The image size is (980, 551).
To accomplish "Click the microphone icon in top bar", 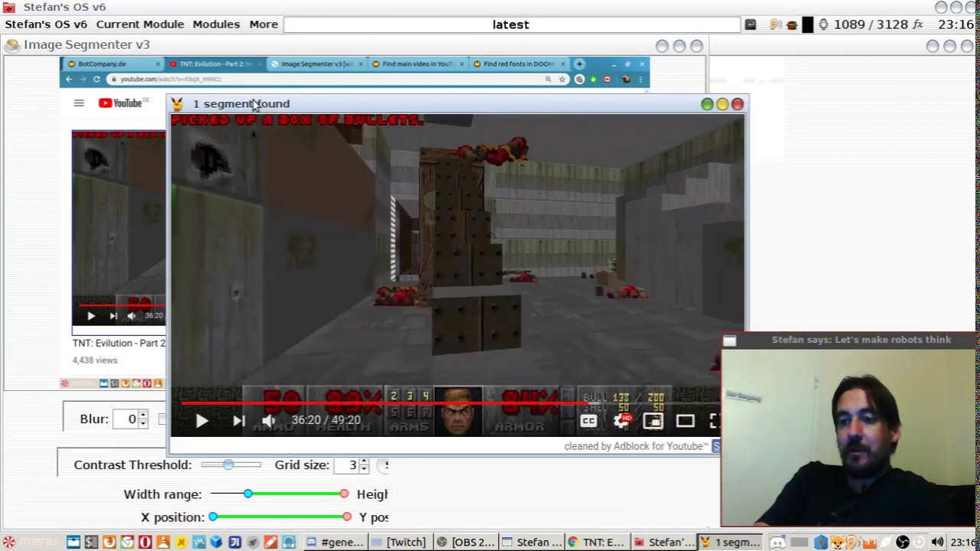I will (823, 24).
